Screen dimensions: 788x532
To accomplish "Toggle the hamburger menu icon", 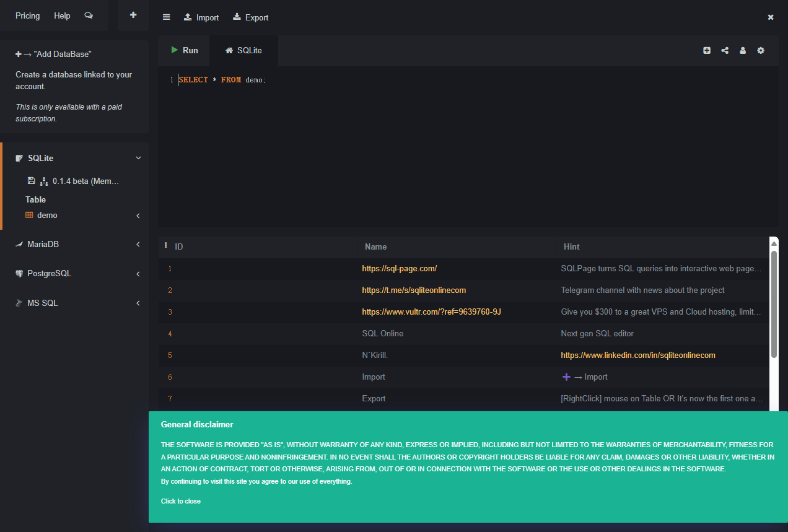I will [166, 17].
